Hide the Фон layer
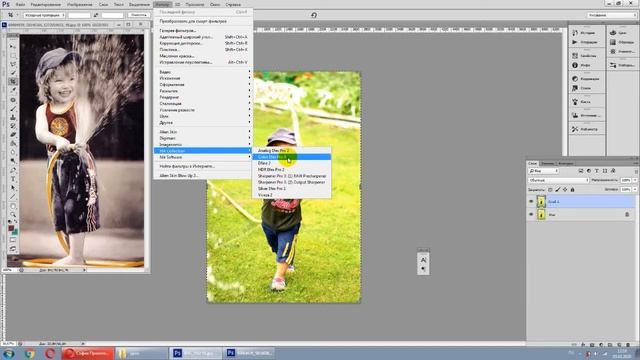640x360 pixels. pyautogui.click(x=531, y=214)
